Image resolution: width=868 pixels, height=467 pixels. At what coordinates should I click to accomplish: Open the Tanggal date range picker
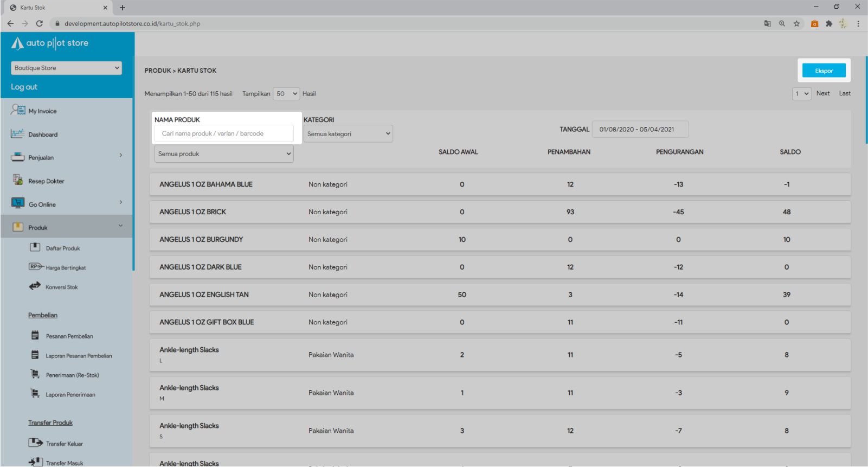640,130
